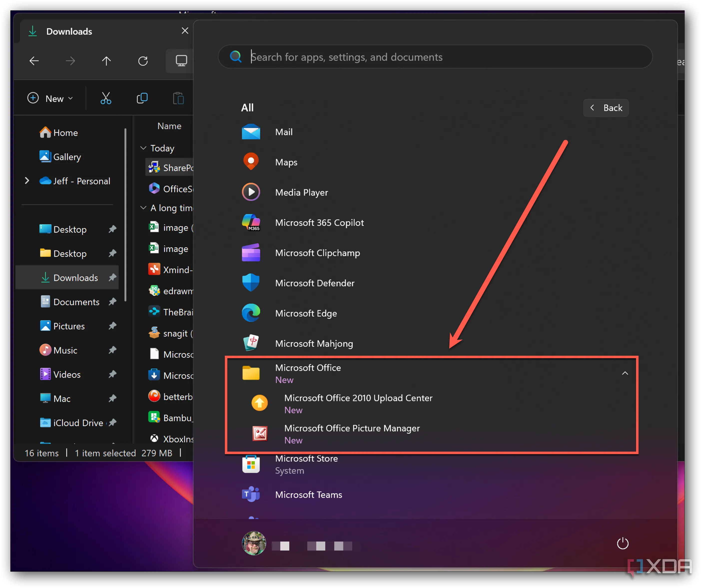The width and height of the screenshot is (701, 588).
Task: Select yellow folder Desktop in sidebar
Action: pos(67,254)
